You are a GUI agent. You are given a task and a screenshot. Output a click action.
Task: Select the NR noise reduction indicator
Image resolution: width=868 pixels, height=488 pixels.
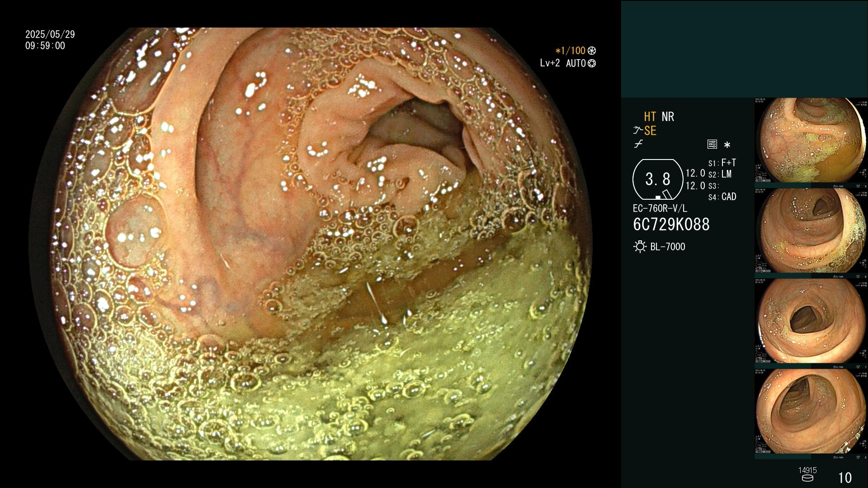[x=668, y=117]
